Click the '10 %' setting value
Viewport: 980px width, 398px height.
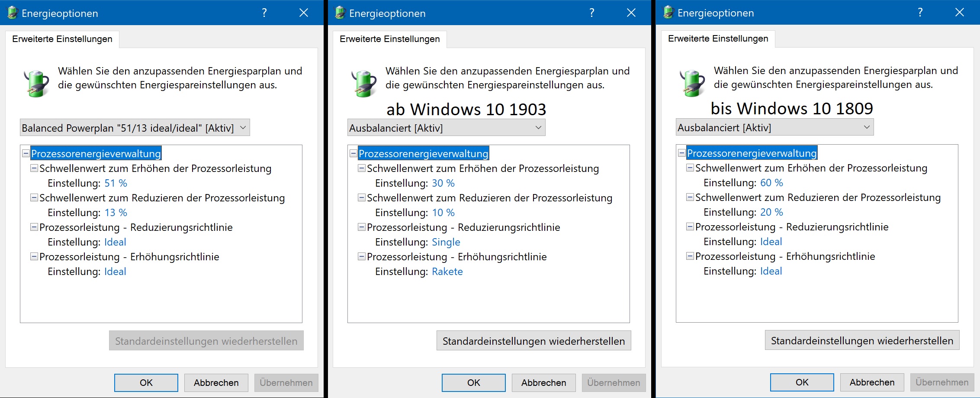point(443,213)
